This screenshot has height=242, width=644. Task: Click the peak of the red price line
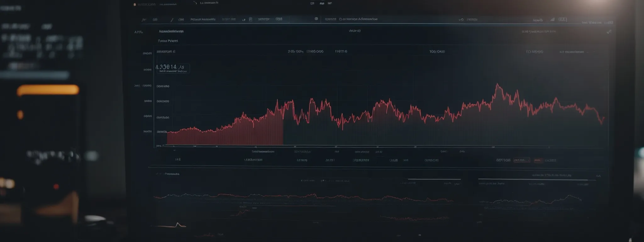(x=497, y=84)
